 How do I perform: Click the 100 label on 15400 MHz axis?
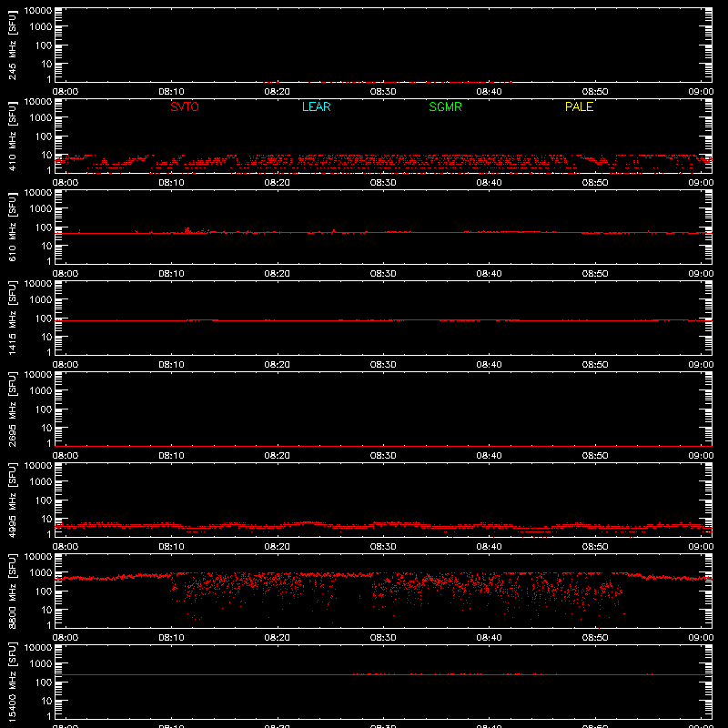pyautogui.click(x=44, y=682)
